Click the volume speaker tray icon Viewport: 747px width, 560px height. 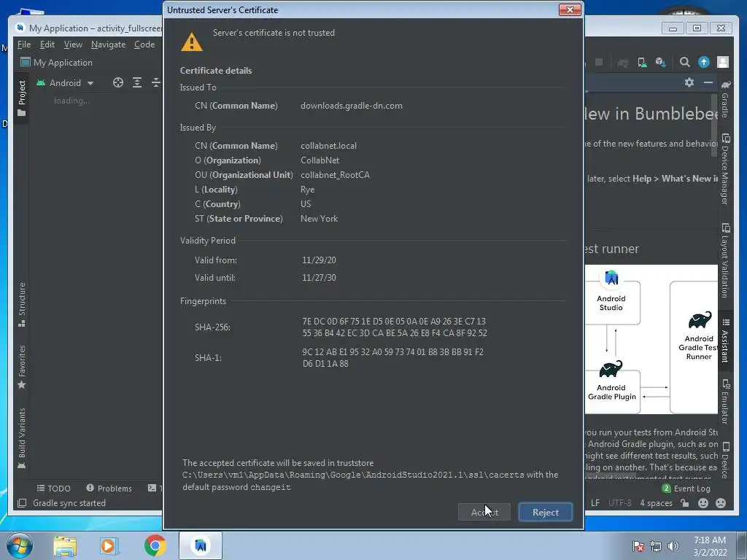point(673,546)
